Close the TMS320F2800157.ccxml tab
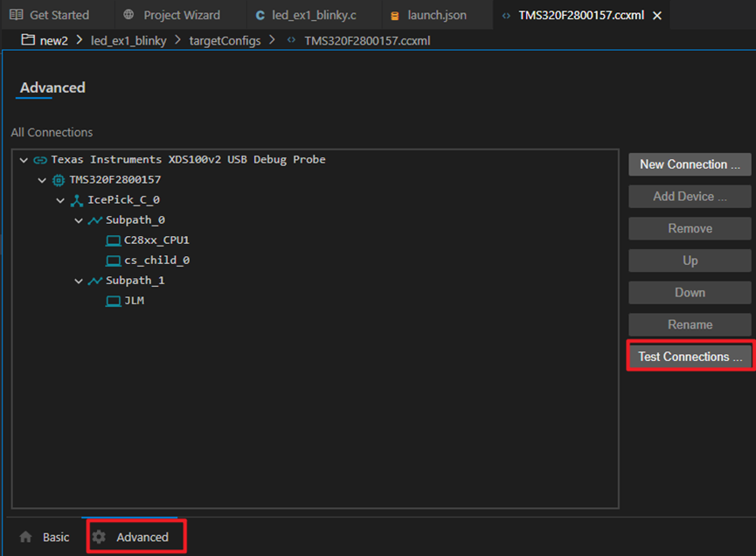The width and height of the screenshot is (756, 556). 656,16
